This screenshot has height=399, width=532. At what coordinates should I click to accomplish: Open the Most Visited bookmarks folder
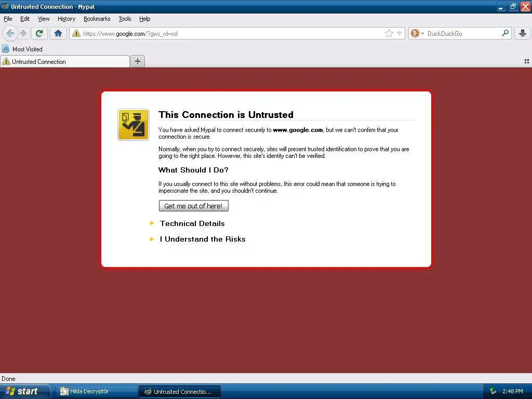23,49
